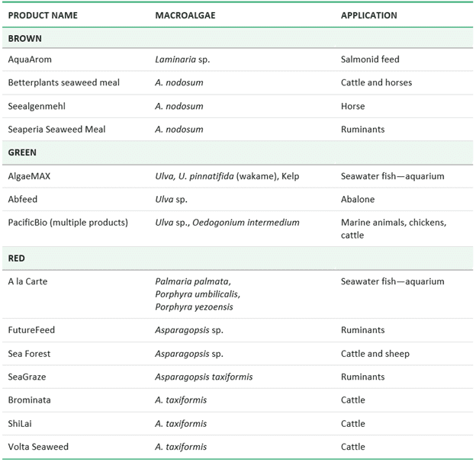The image size is (476, 462).
Task: Click the Abfeed product name
Action: pos(23,200)
